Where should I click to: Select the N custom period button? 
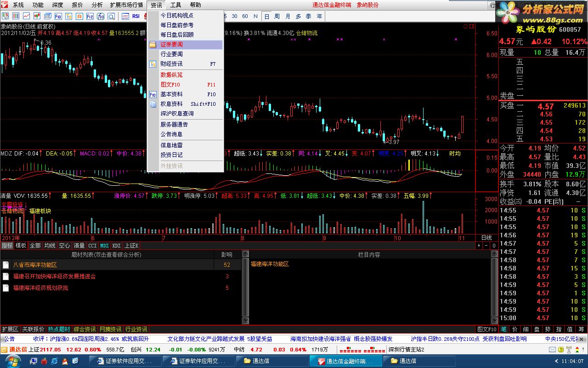click(x=256, y=16)
